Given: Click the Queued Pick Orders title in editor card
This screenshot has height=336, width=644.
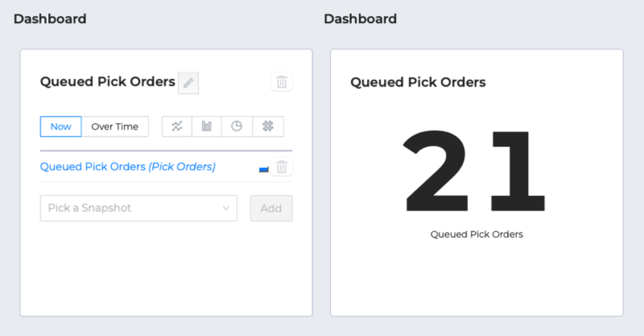Looking at the screenshot, I should [108, 82].
